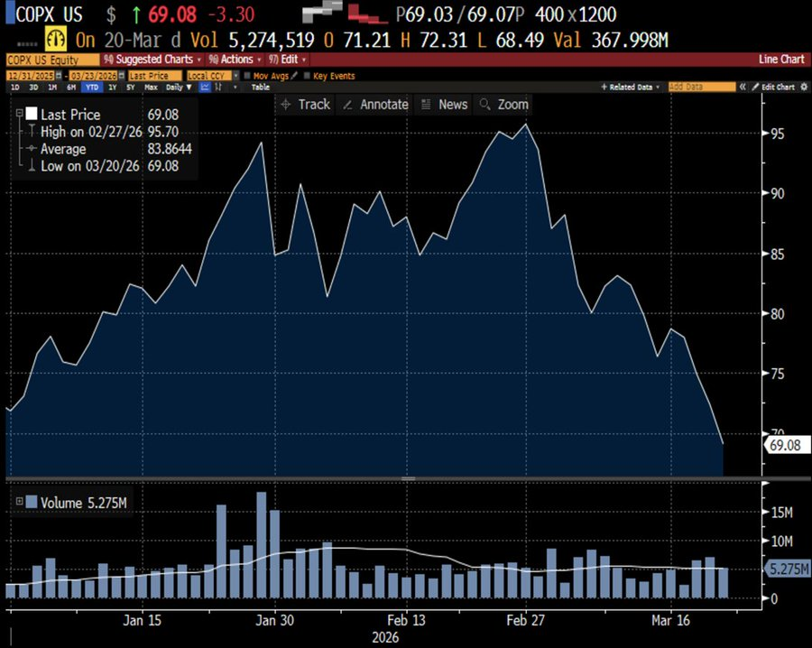Click the red depth bars icon in header

pyautogui.click(x=367, y=14)
